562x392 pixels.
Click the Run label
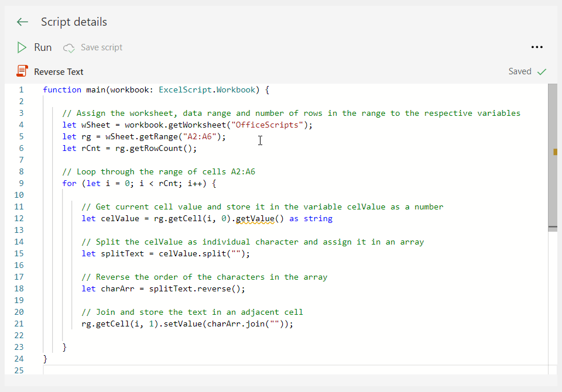click(x=43, y=47)
